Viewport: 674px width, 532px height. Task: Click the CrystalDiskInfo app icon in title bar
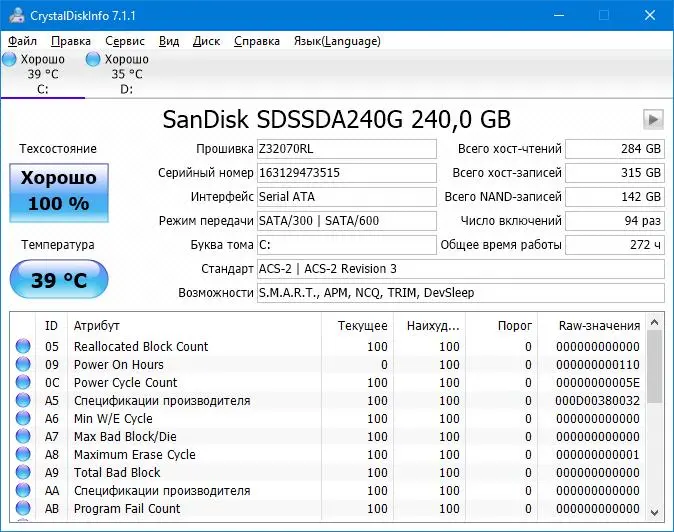16,15
